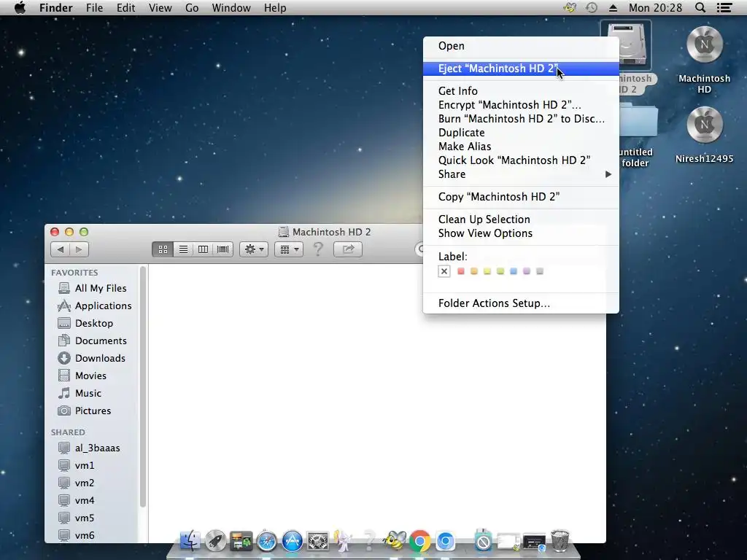The height and width of the screenshot is (560, 747).
Task: Apply the orange label color
Action: coord(474,271)
